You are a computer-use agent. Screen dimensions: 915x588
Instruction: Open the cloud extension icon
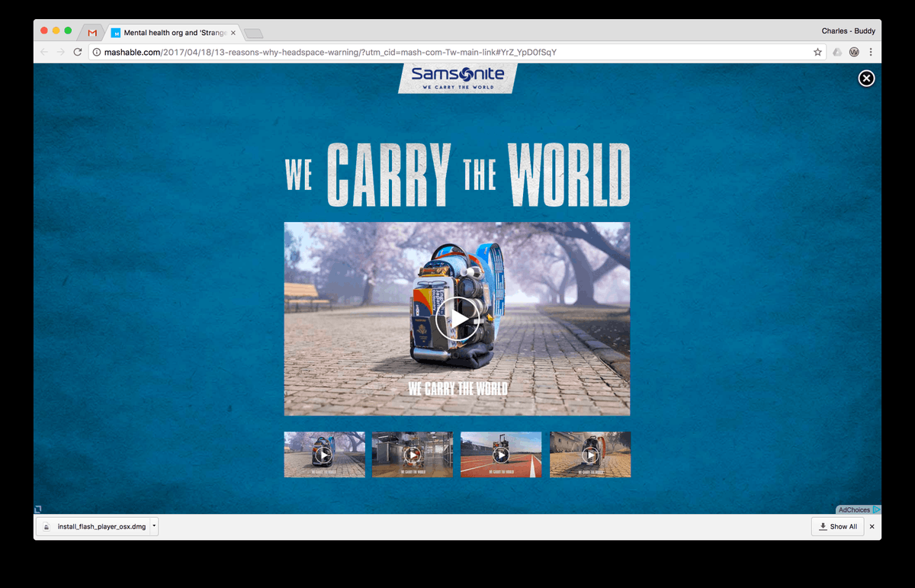[837, 52]
